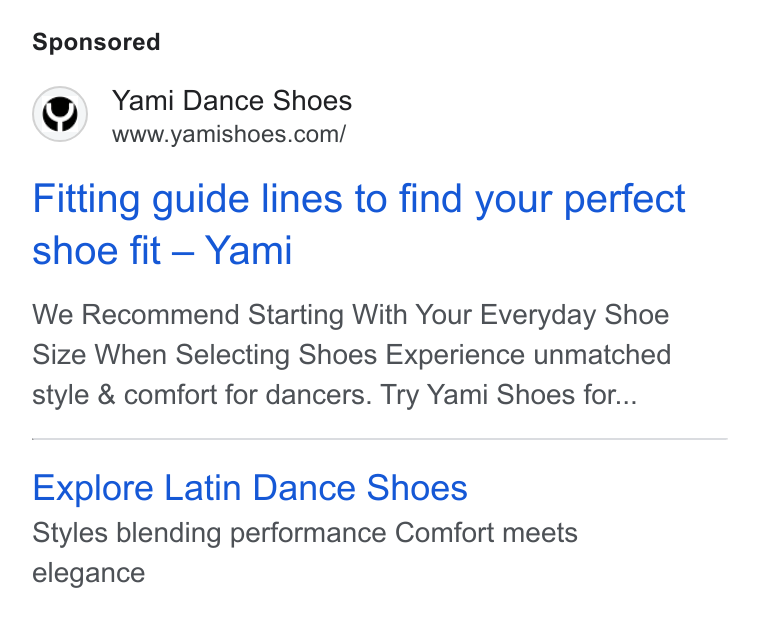The height and width of the screenshot is (640, 760).
Task: Click the word 'Fitting' in the ad headline
Action: point(86,199)
